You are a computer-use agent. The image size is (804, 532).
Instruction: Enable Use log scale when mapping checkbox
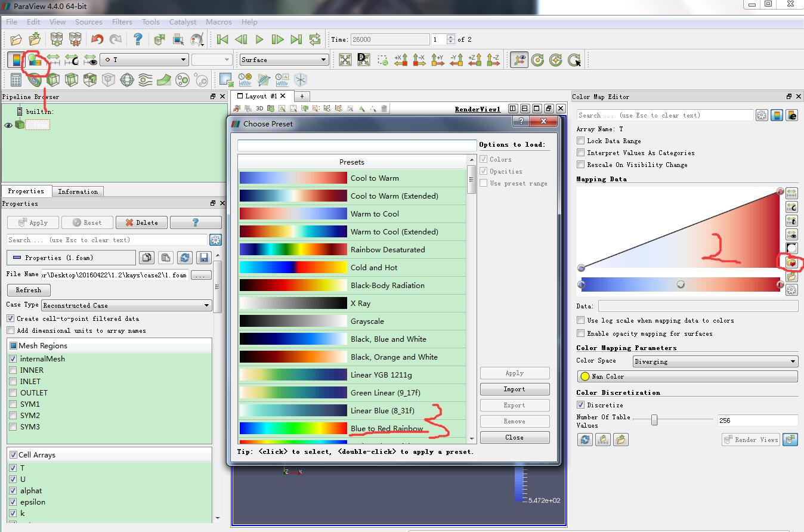(581, 320)
